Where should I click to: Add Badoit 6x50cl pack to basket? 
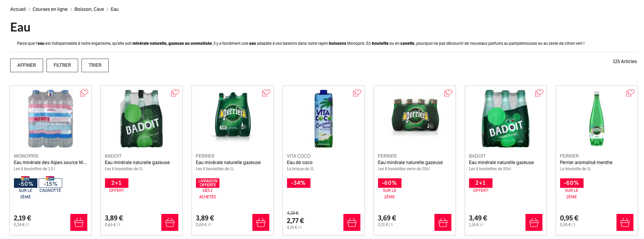534,222
